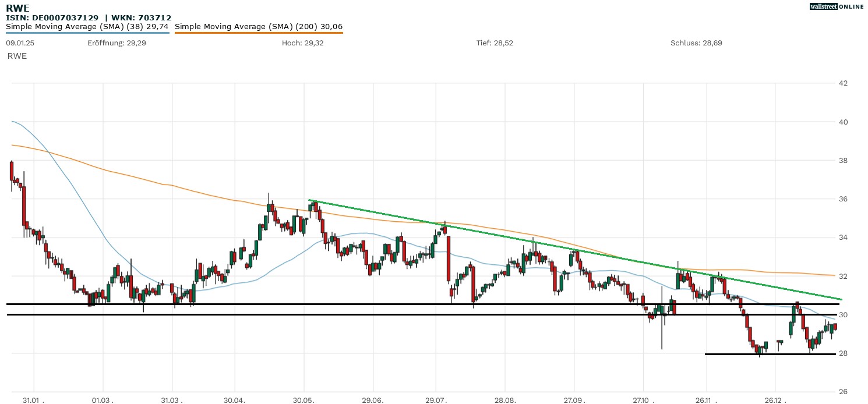This screenshot has height=404, width=868.
Task: Click the blue line under SMA (38) legend
Action: pyautogui.click(x=87, y=33)
